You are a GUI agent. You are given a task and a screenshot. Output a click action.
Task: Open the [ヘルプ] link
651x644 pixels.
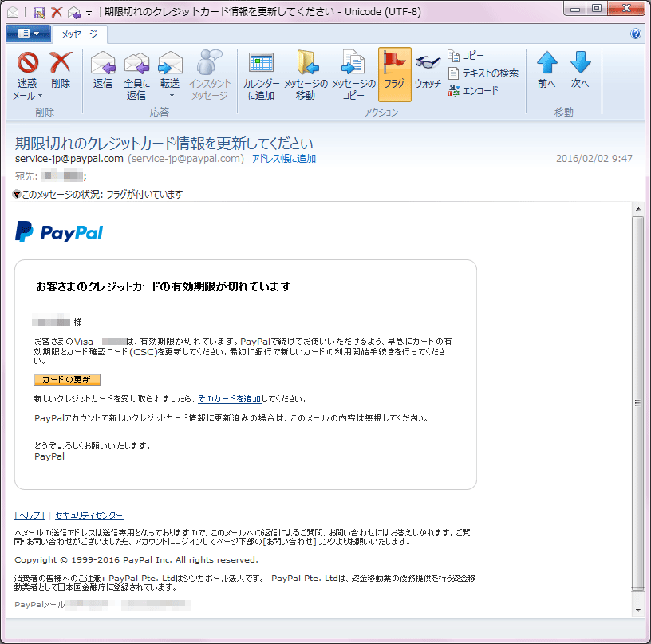tap(30, 515)
